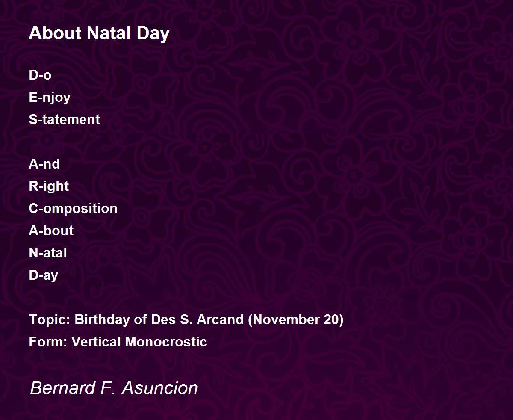Click the line A-nd

click(x=44, y=164)
